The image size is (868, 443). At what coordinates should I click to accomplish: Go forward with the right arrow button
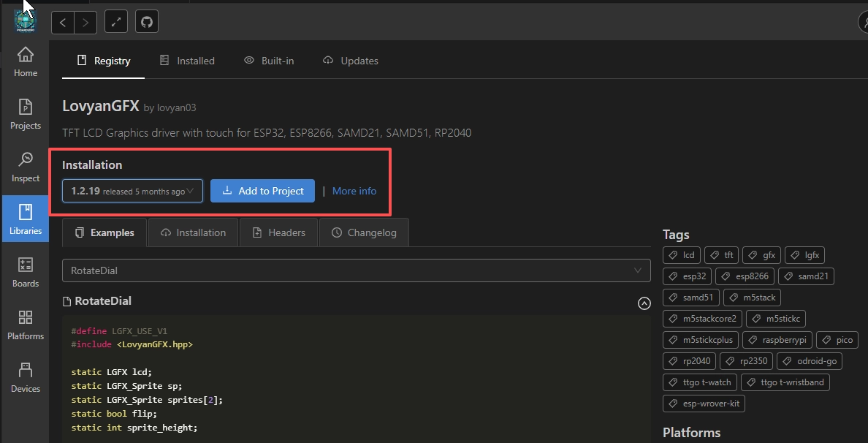click(x=85, y=22)
